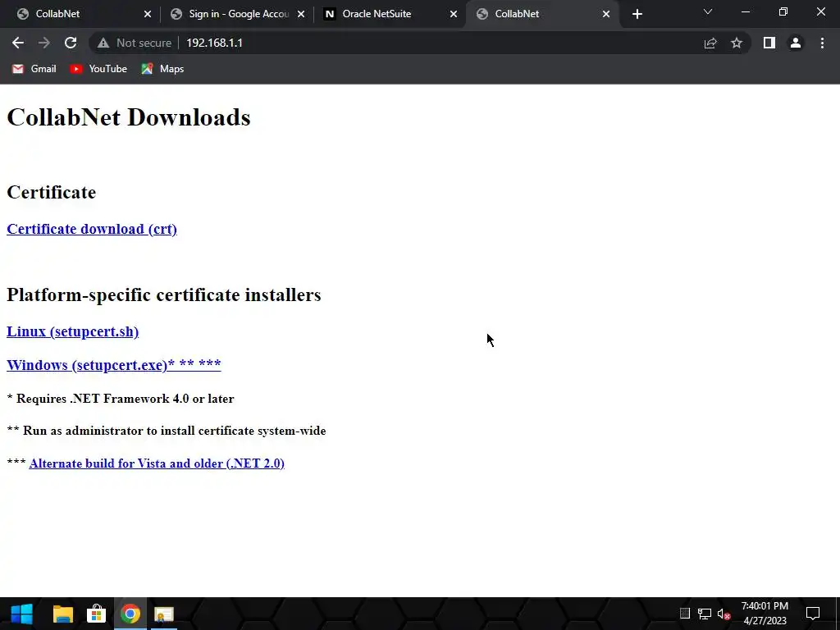The image size is (840, 630).
Task: Open the Chrome profile menu
Action: 796,43
